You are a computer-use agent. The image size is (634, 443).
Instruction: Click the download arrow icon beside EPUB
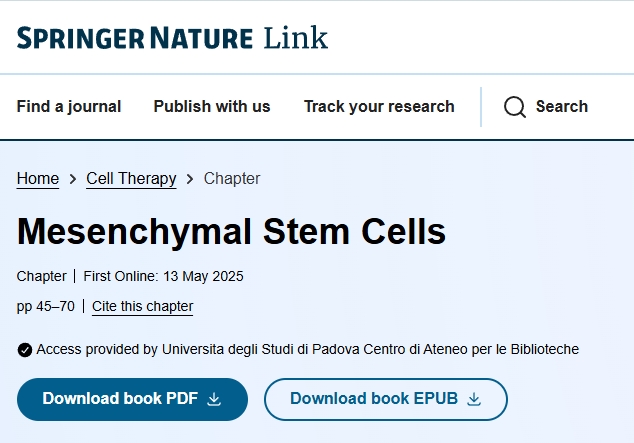474,399
